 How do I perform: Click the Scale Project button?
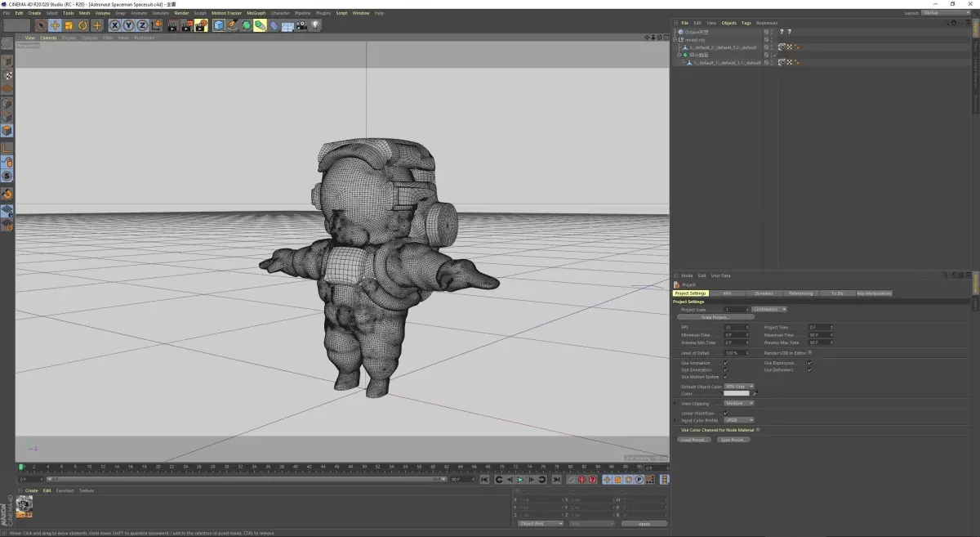click(715, 317)
